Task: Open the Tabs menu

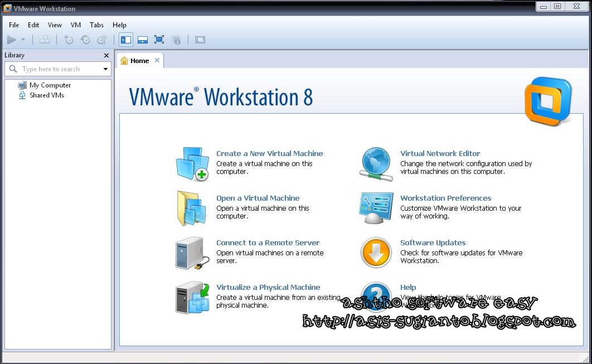Action: (x=96, y=25)
